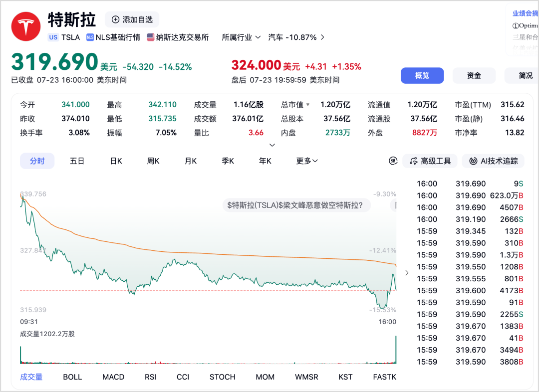Click the NLS basic quotes icon
The width and height of the screenshot is (539, 392).
click(90, 37)
